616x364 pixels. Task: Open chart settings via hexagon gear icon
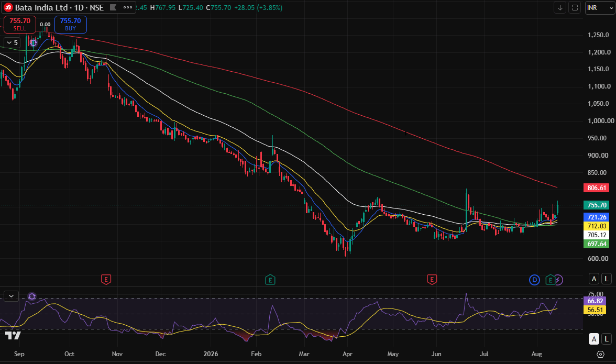click(600, 354)
